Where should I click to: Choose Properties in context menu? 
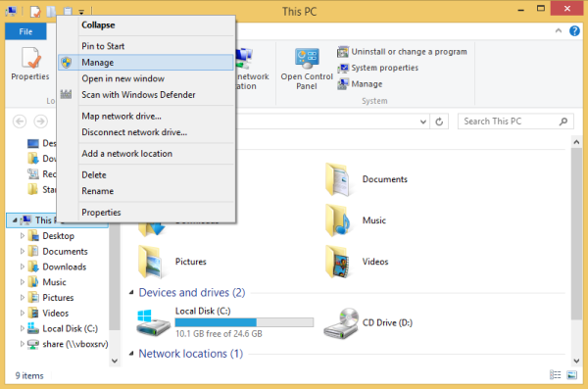(146, 213)
